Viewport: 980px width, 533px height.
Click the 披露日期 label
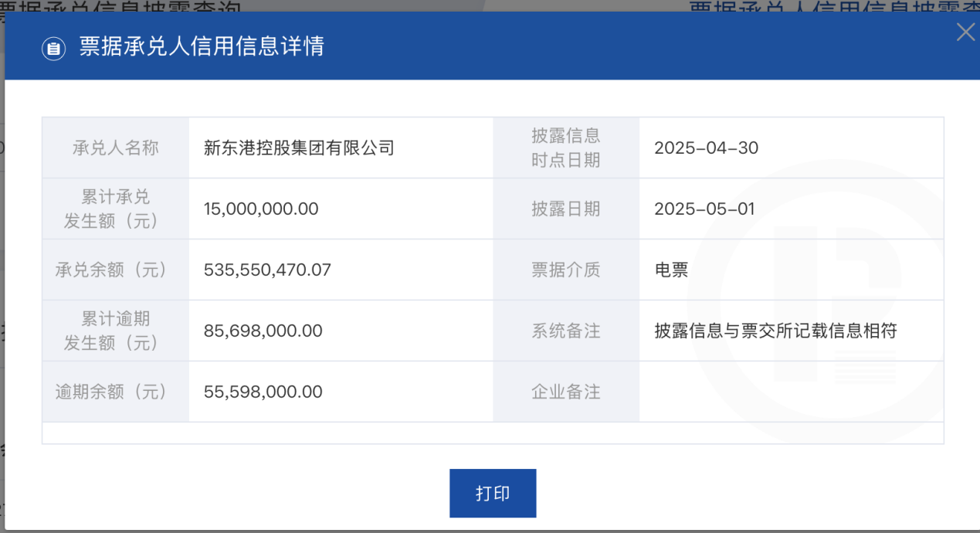click(x=565, y=209)
